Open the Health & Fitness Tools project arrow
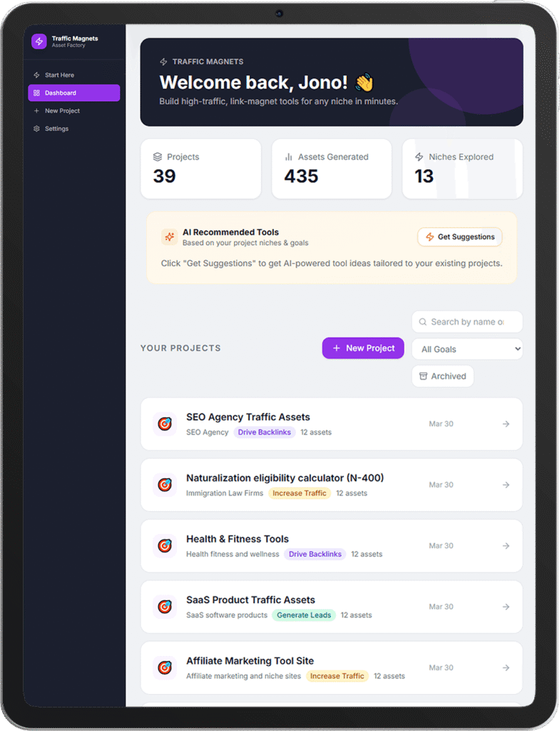This screenshot has width=560, height=731. (x=506, y=546)
